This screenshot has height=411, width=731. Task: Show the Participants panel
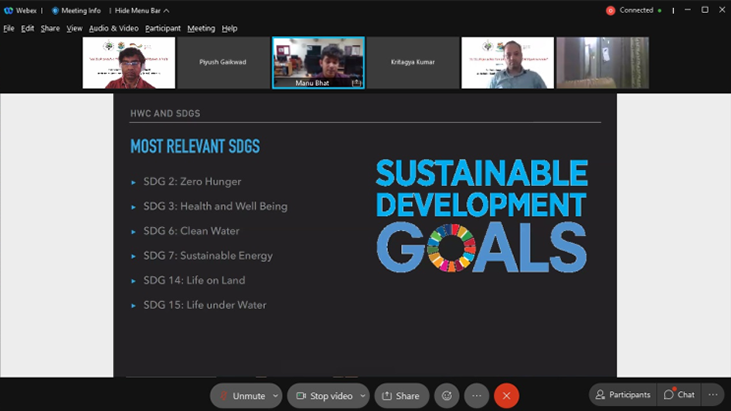622,395
